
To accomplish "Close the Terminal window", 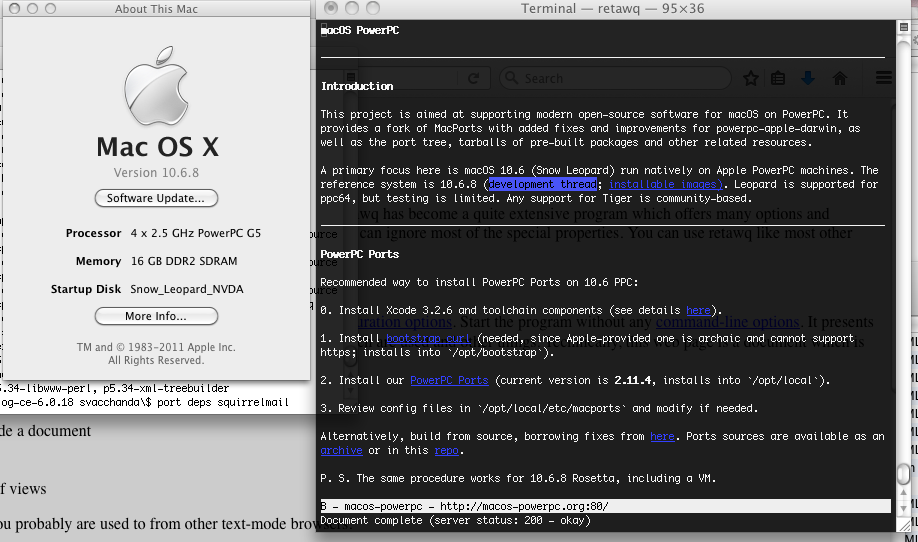I will click(331, 8).
